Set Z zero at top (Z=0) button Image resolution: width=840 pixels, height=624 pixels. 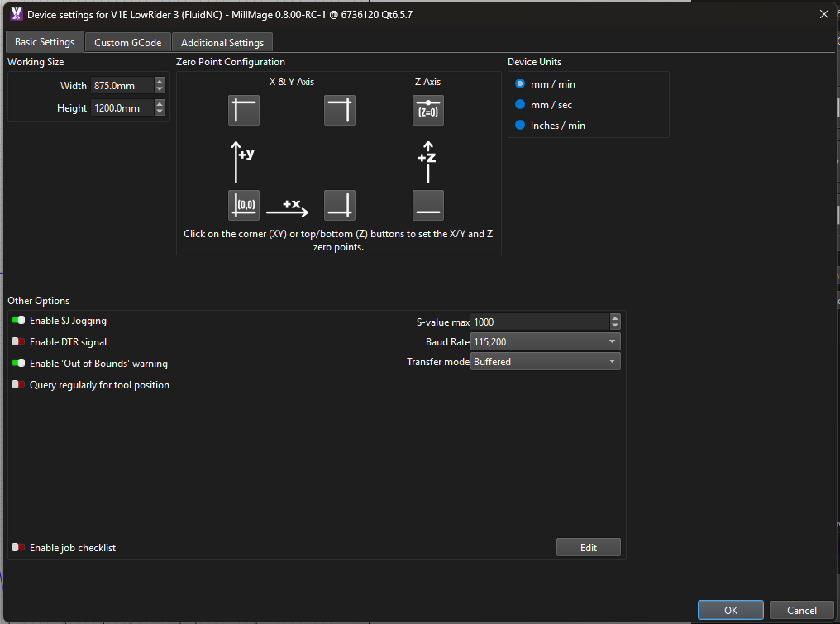(428, 111)
